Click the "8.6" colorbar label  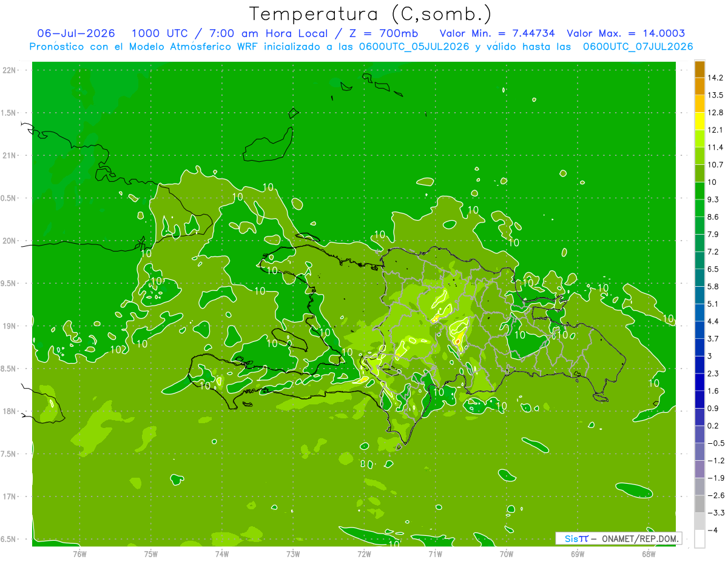[713, 217]
